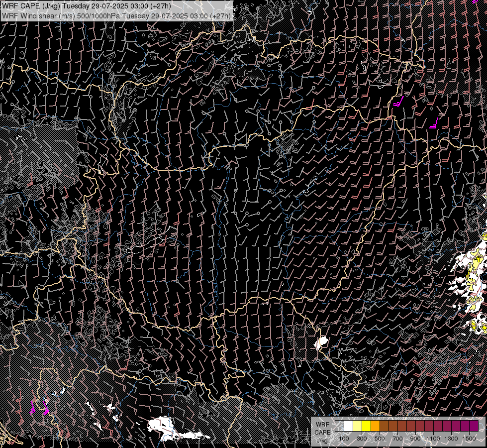Image resolution: width=487 pixels, height=448 pixels.
Task: Click the legend value 700
Action: click(x=397, y=439)
